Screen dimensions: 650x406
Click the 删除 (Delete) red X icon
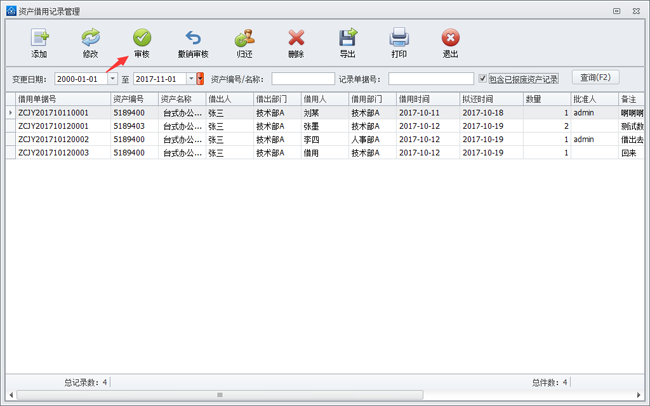[x=295, y=40]
